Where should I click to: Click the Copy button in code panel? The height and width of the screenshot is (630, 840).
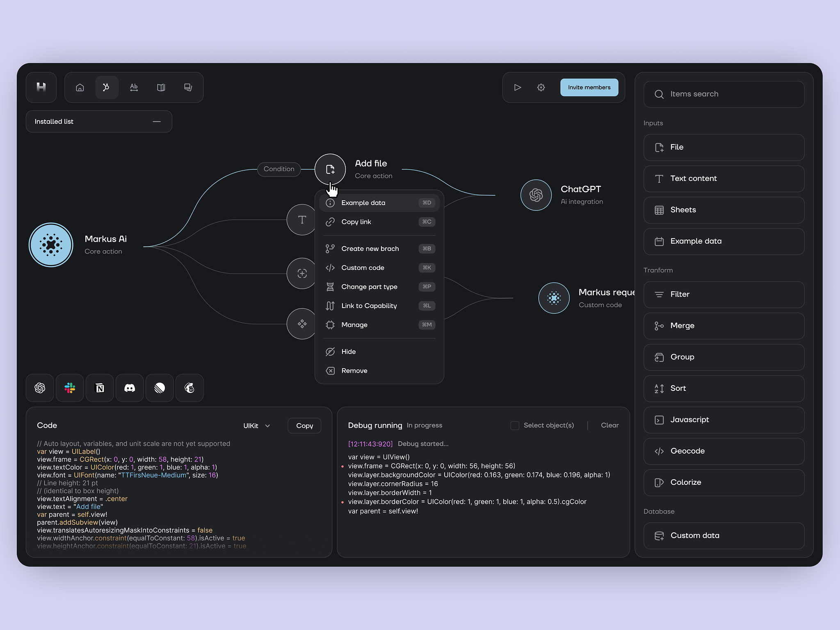pyautogui.click(x=304, y=425)
